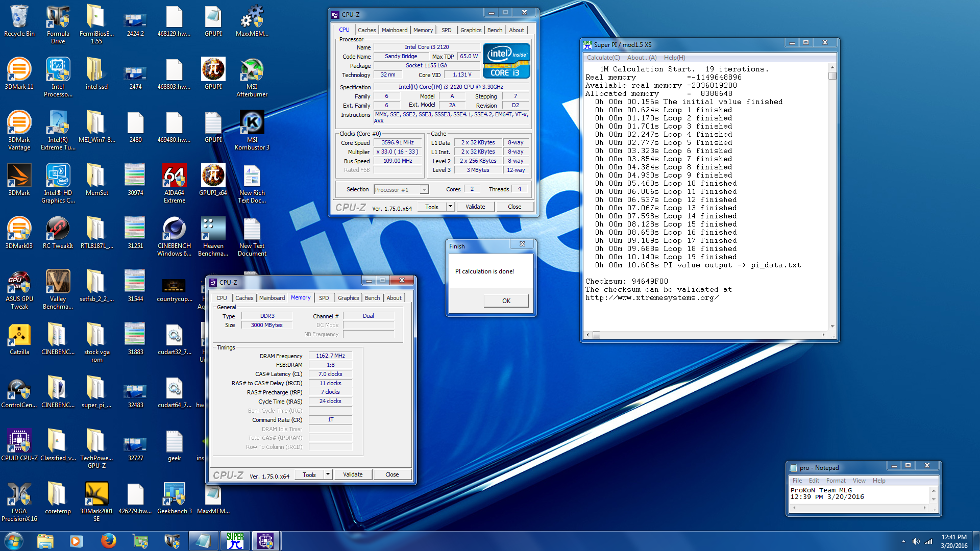
Task: Open MaxxMEM desktop icon at top row
Action: pos(252,20)
